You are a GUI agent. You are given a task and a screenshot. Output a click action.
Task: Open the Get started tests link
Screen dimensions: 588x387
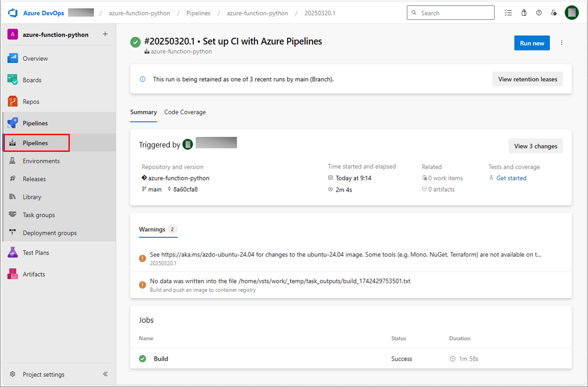pos(511,178)
